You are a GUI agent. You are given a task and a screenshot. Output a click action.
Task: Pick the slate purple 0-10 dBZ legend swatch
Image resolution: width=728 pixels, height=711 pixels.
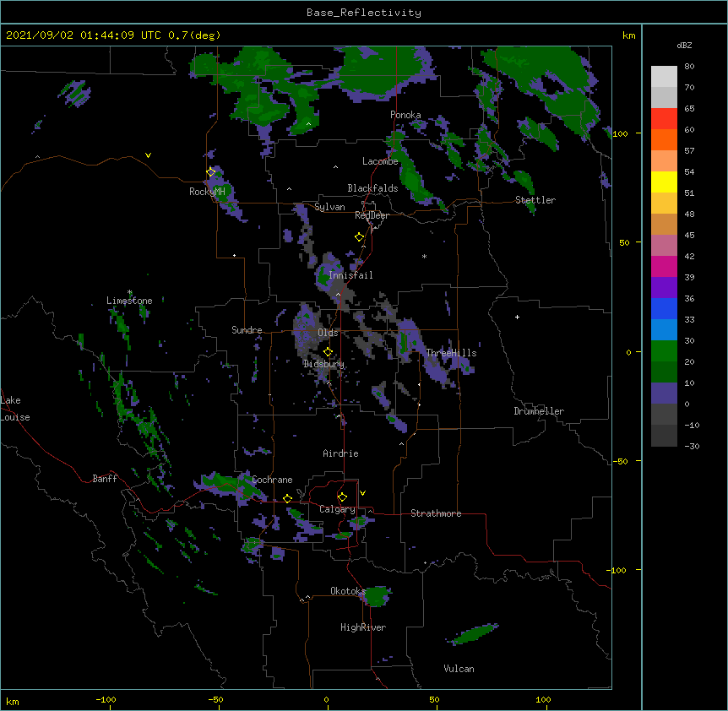[664, 393]
